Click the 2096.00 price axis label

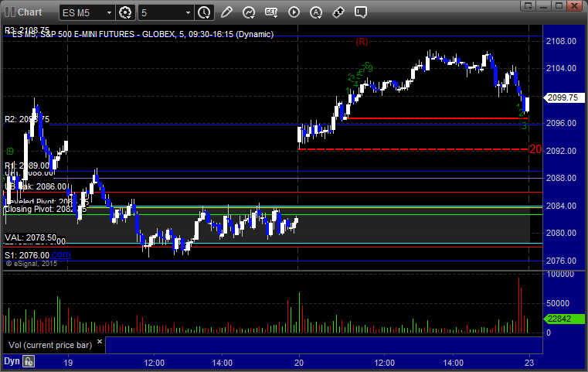[561, 123]
